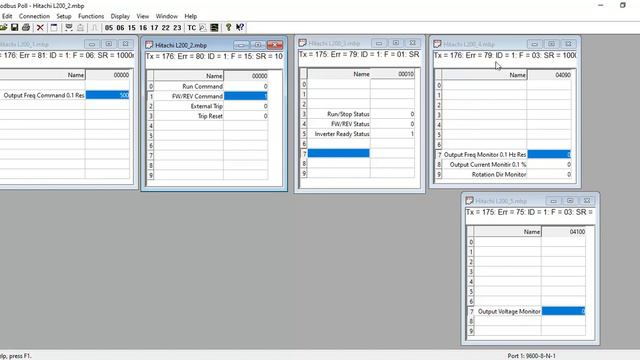Select the Inverter Ready Status label

[x=342, y=134]
